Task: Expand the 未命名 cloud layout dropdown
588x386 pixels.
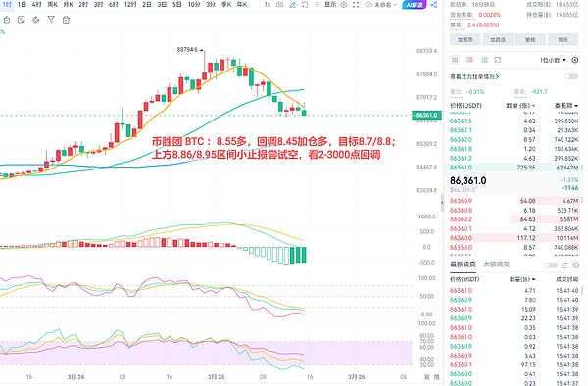Action: pyautogui.click(x=381, y=5)
